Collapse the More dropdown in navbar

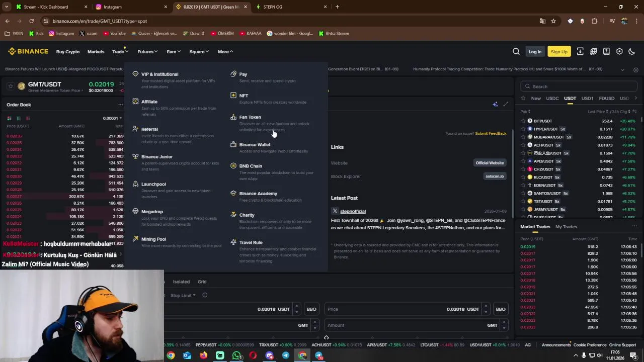(225, 52)
